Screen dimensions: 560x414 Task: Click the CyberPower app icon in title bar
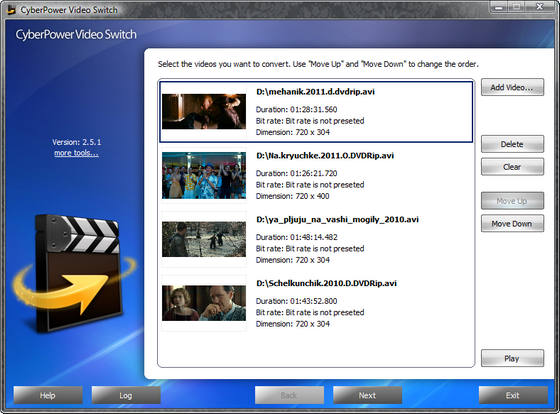[11, 9]
